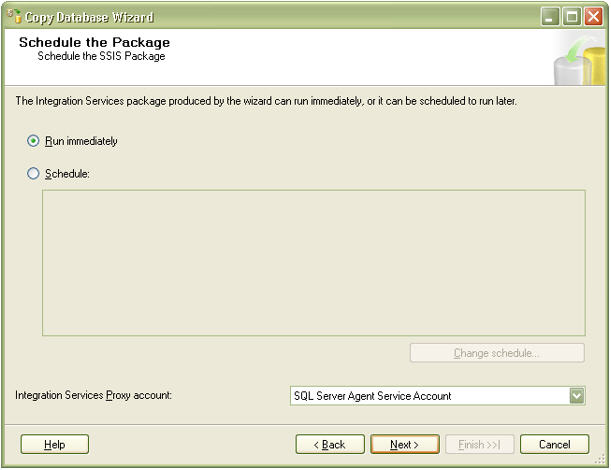Image resolution: width=611 pixels, height=470 pixels.
Task: Minimize the Copy Database Wizard window
Action: [550, 17]
